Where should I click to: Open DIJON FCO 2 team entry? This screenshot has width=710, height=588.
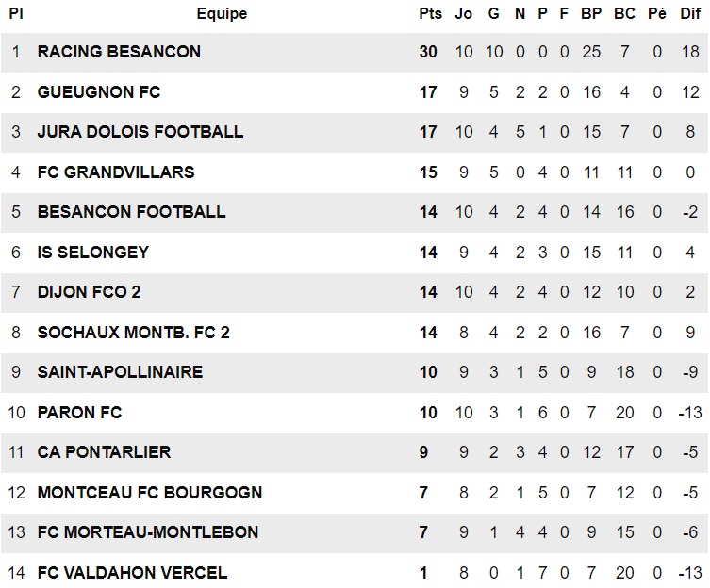[90, 292]
